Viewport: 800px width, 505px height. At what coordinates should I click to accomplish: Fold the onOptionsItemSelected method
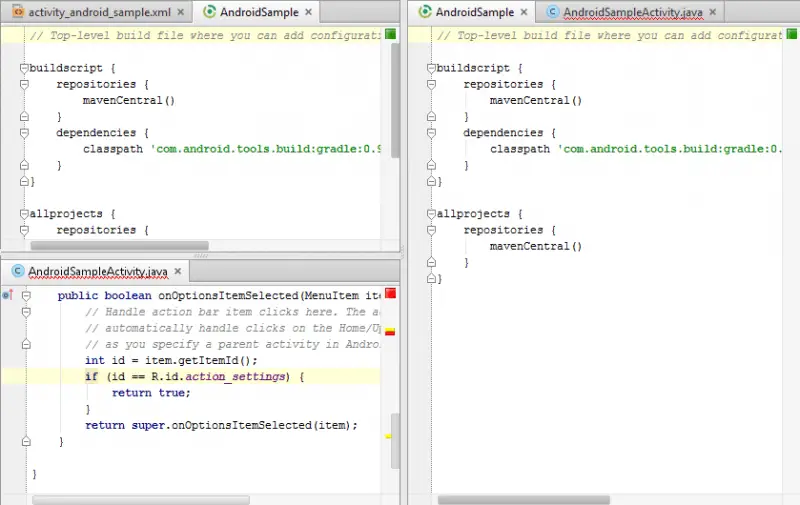[x=26, y=296]
